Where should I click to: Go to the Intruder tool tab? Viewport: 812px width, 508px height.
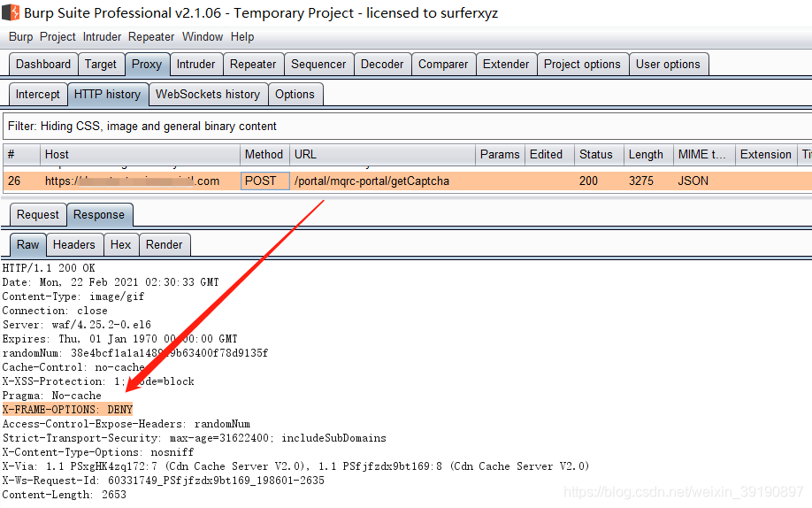[195, 65]
